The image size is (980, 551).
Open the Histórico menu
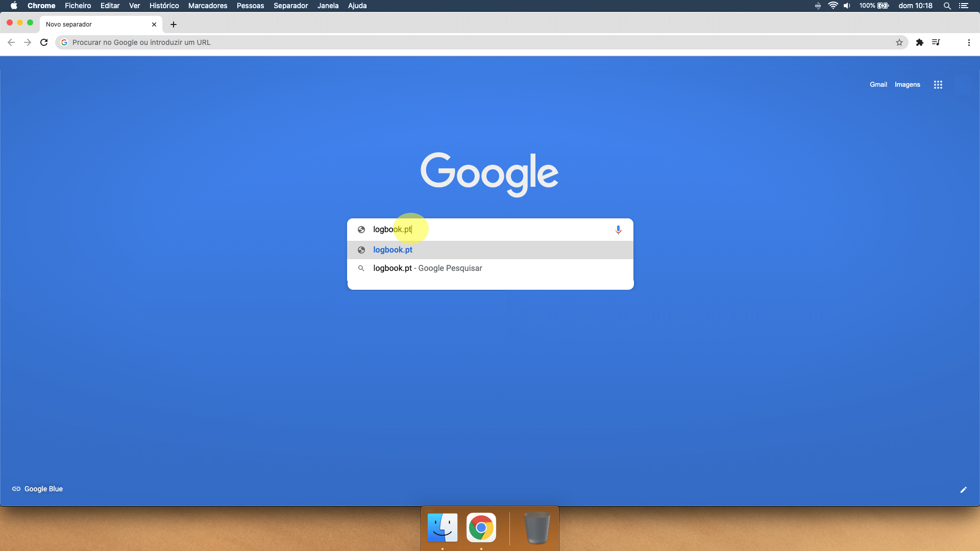tap(164, 6)
